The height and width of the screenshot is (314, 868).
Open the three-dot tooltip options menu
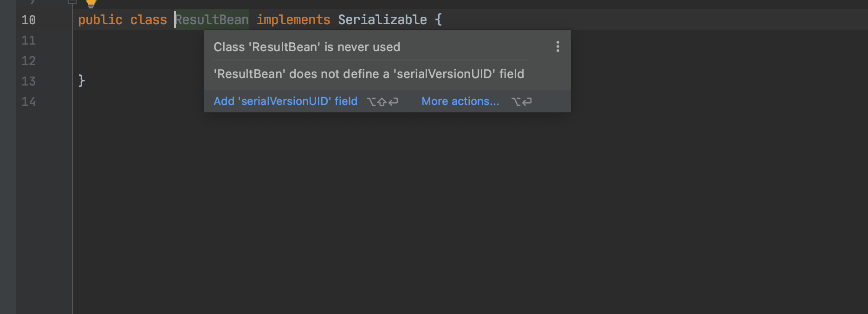(x=557, y=46)
